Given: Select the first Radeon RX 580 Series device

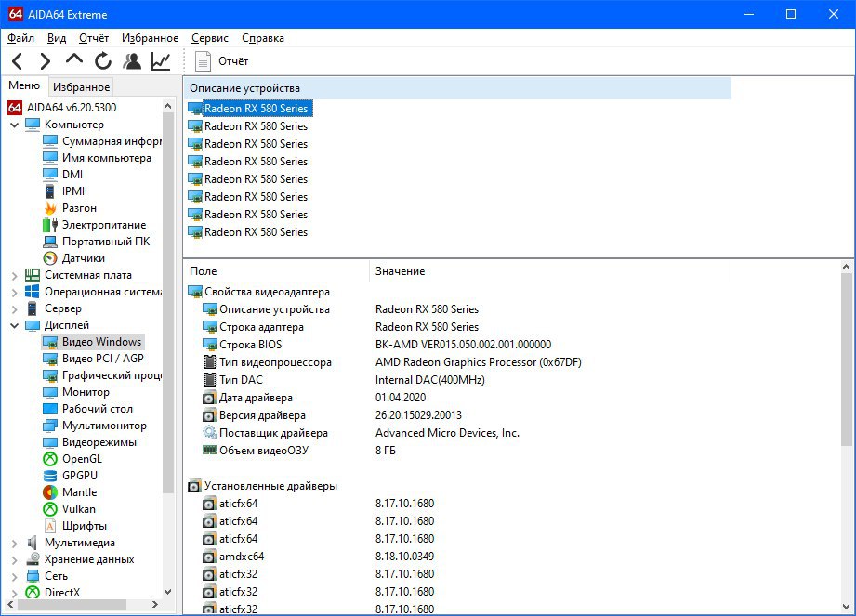Looking at the screenshot, I should tap(250, 109).
